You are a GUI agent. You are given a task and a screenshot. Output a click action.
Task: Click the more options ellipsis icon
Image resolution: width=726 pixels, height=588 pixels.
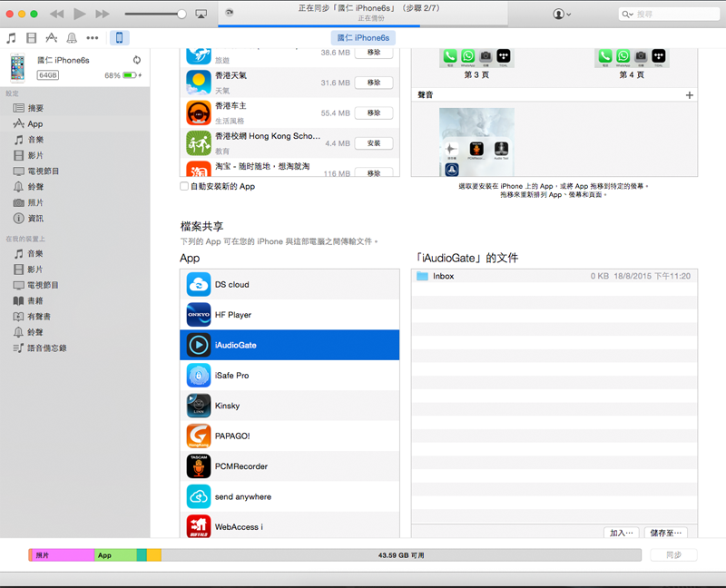click(x=93, y=38)
